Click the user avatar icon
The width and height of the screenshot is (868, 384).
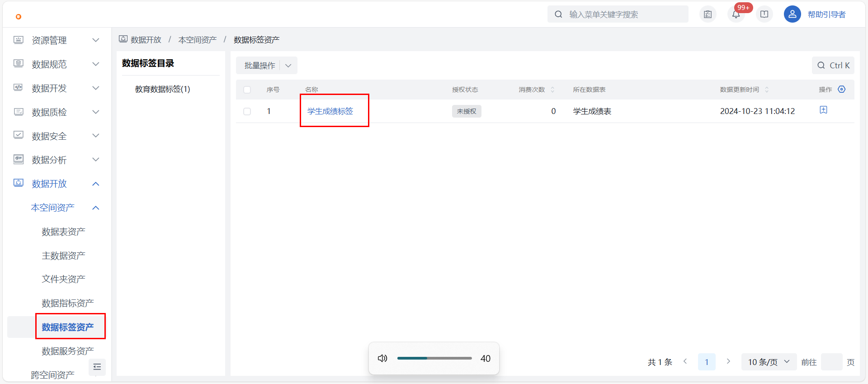(x=792, y=14)
